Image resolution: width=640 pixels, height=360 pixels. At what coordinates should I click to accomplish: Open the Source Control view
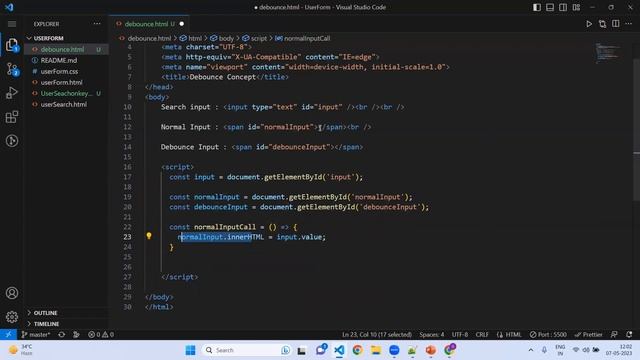point(12,69)
